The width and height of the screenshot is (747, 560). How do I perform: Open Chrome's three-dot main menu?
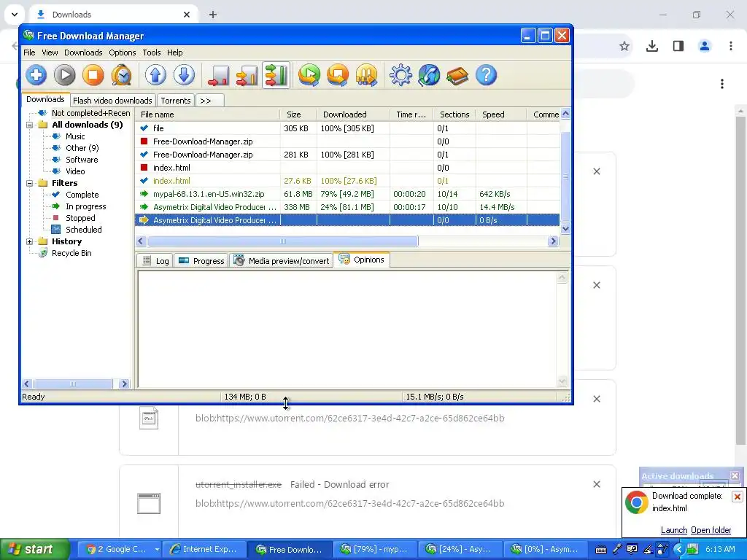click(x=730, y=46)
